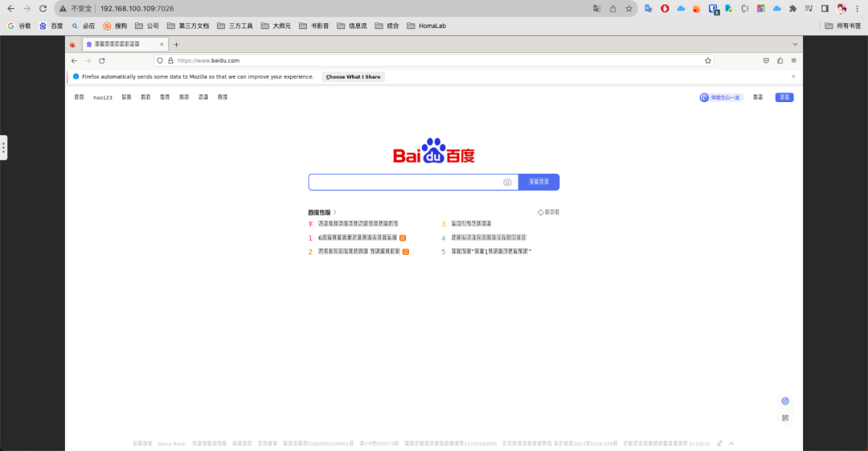Open the 必应 bookmark
This screenshot has height=451, width=868.
(83, 26)
